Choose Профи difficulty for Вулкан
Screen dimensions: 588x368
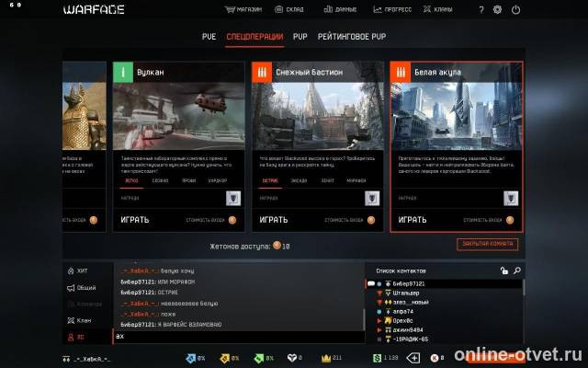(x=189, y=181)
